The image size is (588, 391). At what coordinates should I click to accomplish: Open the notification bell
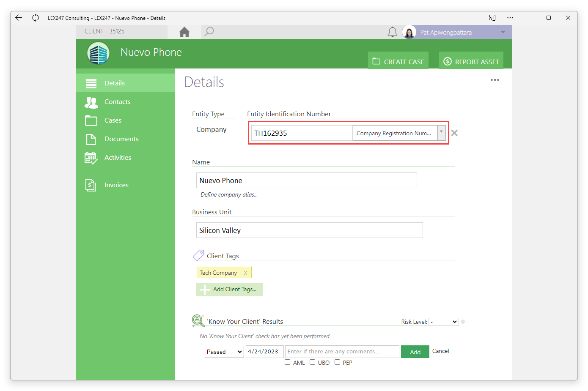coord(392,31)
